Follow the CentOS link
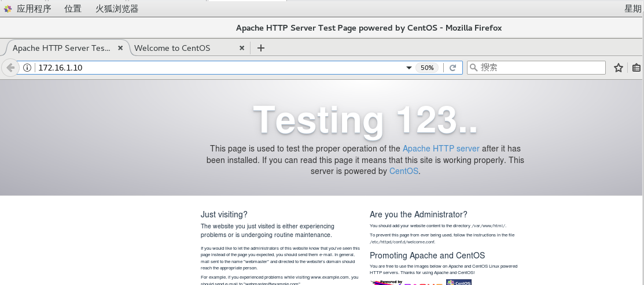Image resolution: width=644 pixels, height=285 pixels. 403,171
